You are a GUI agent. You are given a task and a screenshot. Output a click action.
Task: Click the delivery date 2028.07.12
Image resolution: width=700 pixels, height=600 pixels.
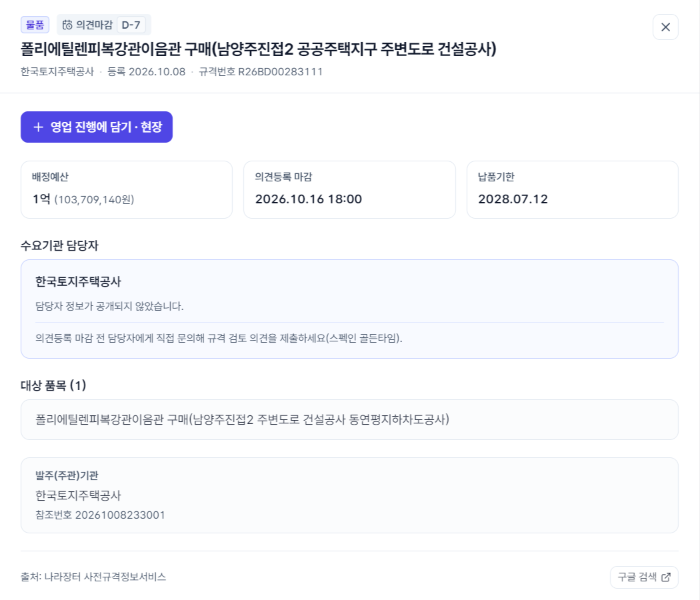coord(513,199)
